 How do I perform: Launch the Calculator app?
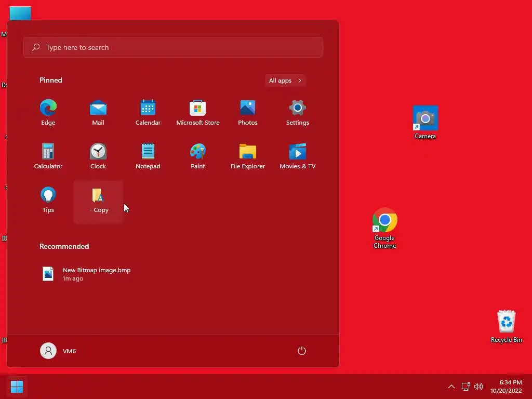coord(48,157)
